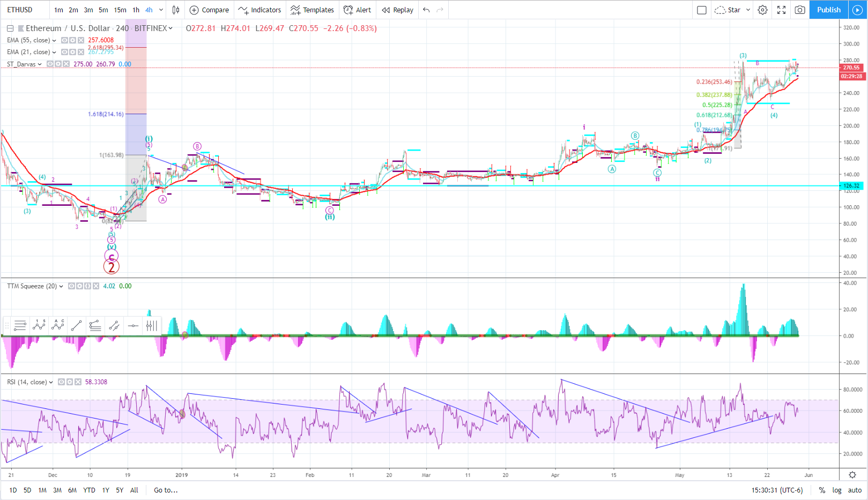Screen dimensions: 868x500
Task: Open chart settings gear in top toolbar
Action: point(762,10)
